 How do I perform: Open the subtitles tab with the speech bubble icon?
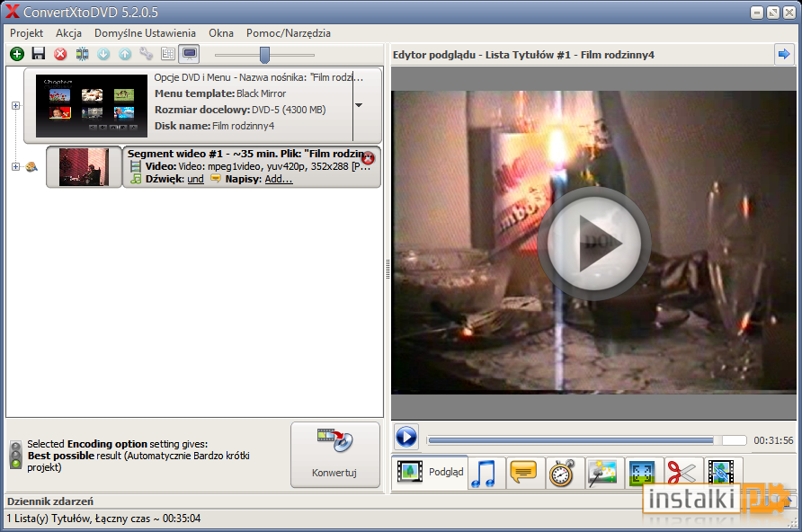point(524,473)
